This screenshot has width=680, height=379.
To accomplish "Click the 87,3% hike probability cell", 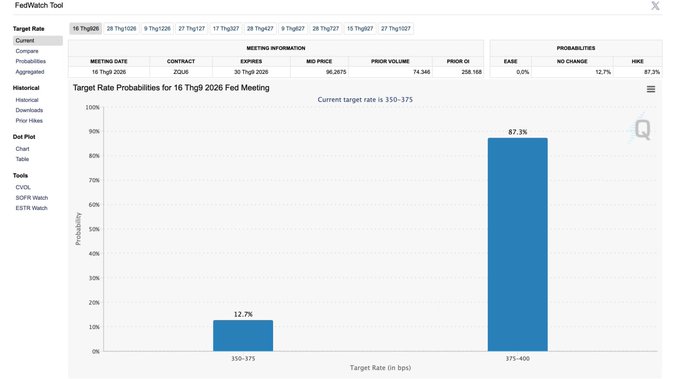I will coord(638,72).
